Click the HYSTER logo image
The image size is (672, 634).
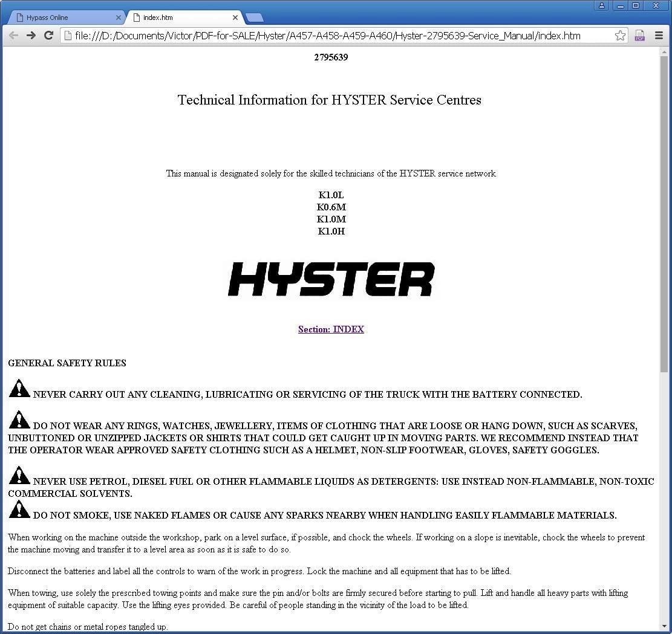[x=331, y=279]
